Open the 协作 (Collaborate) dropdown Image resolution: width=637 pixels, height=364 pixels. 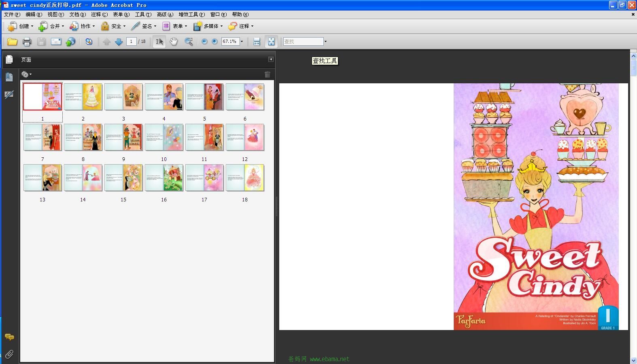click(x=82, y=26)
